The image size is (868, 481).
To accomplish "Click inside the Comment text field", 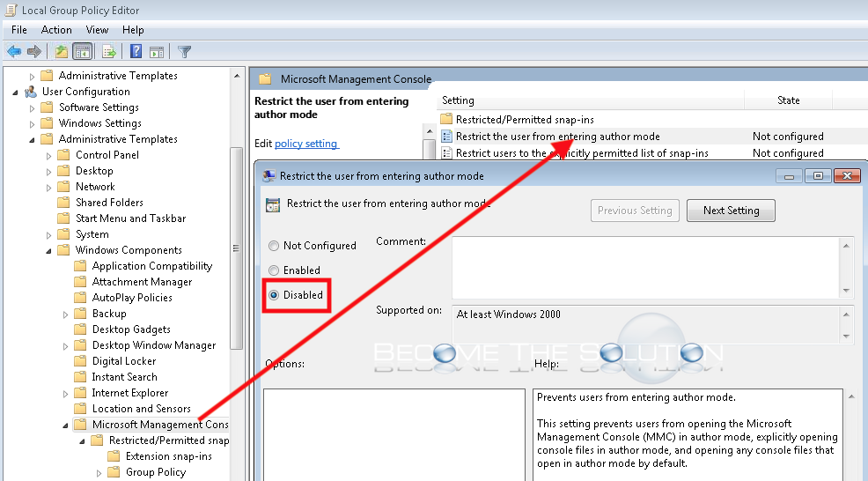I will (646, 268).
